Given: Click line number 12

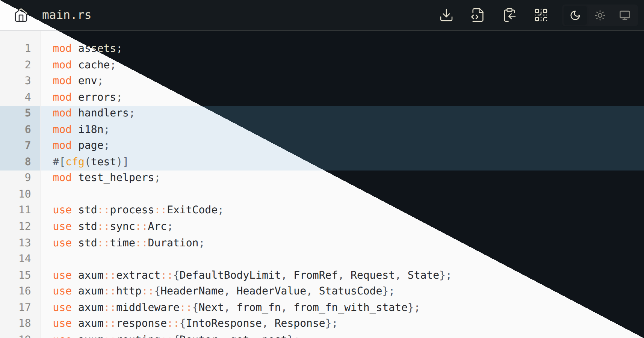Looking at the screenshot, I should pos(25,226).
